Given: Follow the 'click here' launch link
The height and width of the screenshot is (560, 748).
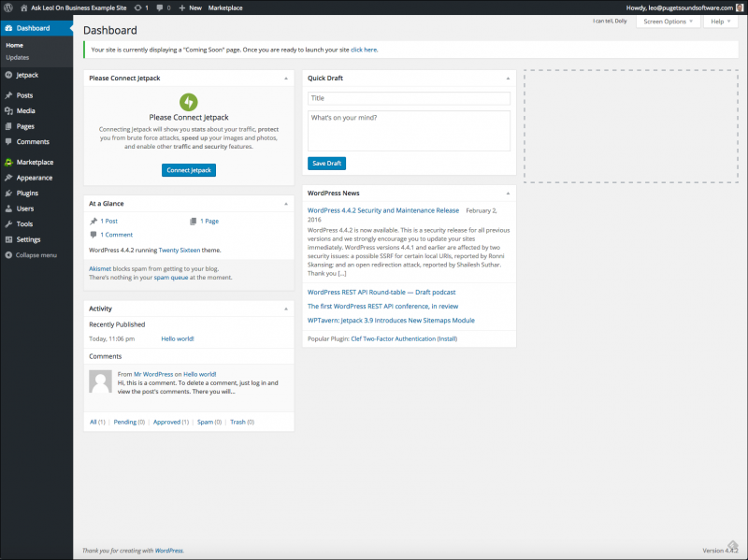Looking at the screenshot, I should coord(364,50).
